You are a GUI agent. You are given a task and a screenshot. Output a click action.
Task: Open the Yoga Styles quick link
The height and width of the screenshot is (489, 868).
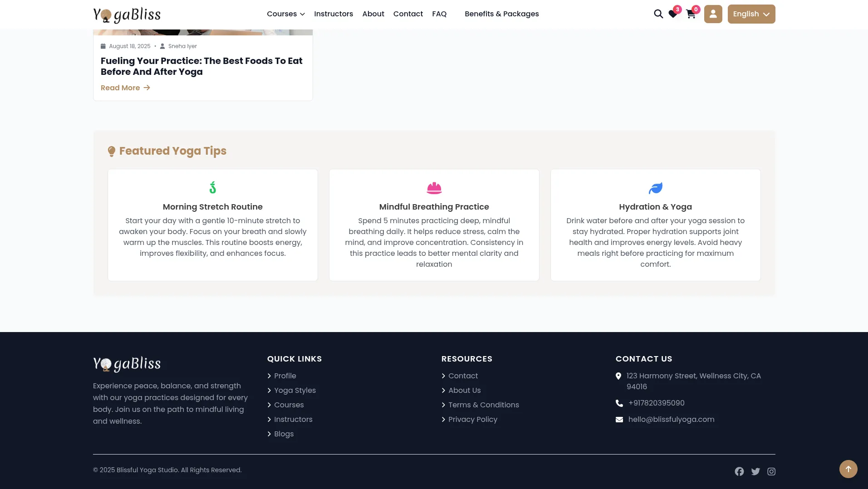[294, 391]
